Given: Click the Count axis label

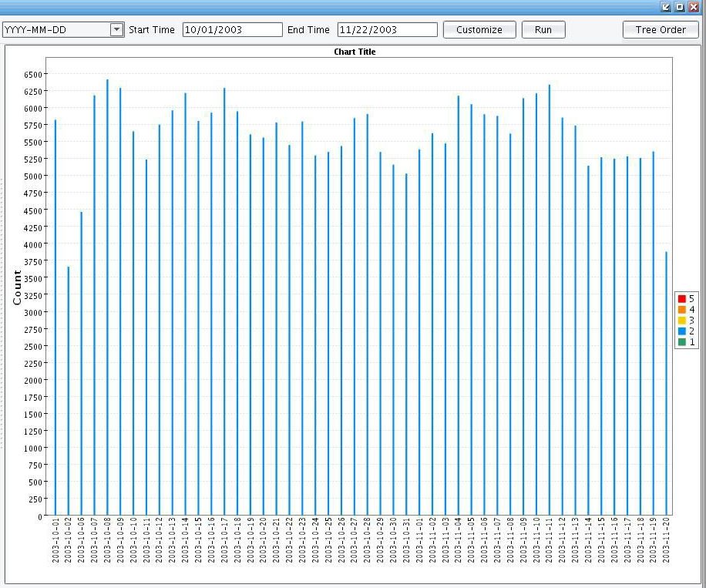Looking at the screenshot, I should point(17,287).
